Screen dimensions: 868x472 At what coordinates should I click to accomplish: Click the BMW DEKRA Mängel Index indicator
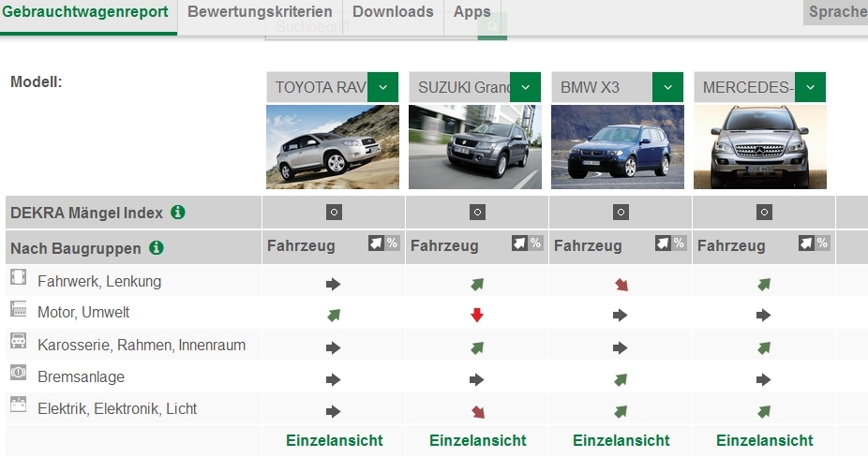[x=621, y=212]
